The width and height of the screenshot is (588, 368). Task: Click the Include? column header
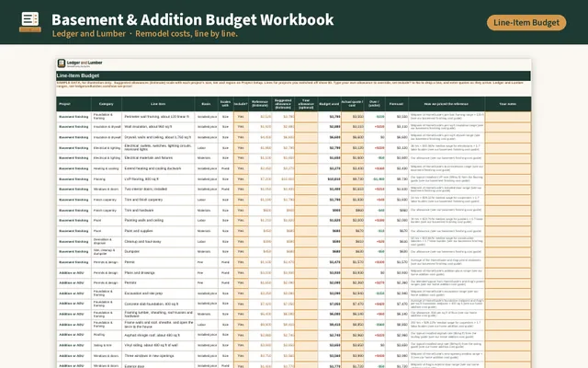coord(241,104)
